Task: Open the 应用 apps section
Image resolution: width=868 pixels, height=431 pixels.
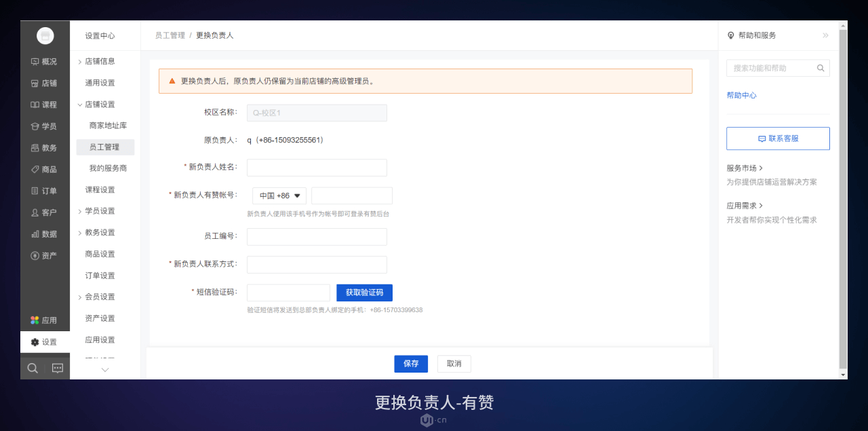Action: click(45, 320)
